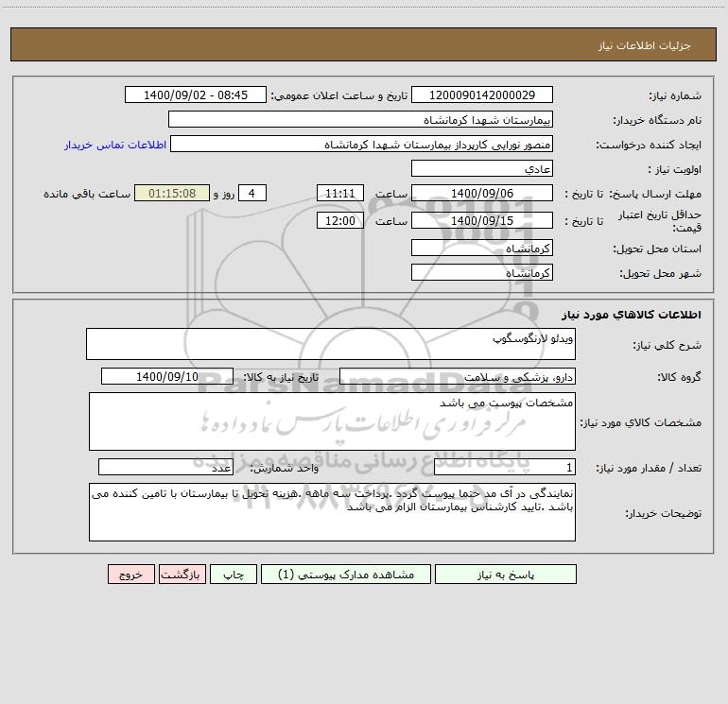Click the buyer notes text area
Viewport: 728px width, 704px height.
point(332,512)
